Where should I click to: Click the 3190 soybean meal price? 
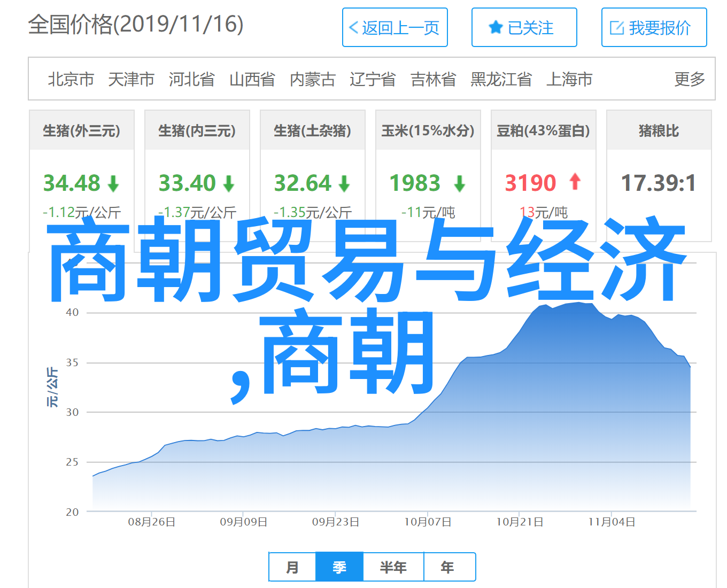531,183
